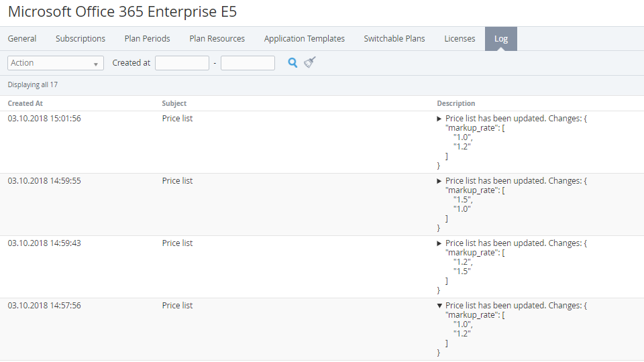Screen dimensions: 644x362
Task: Select the active Log tab
Action: (x=501, y=39)
